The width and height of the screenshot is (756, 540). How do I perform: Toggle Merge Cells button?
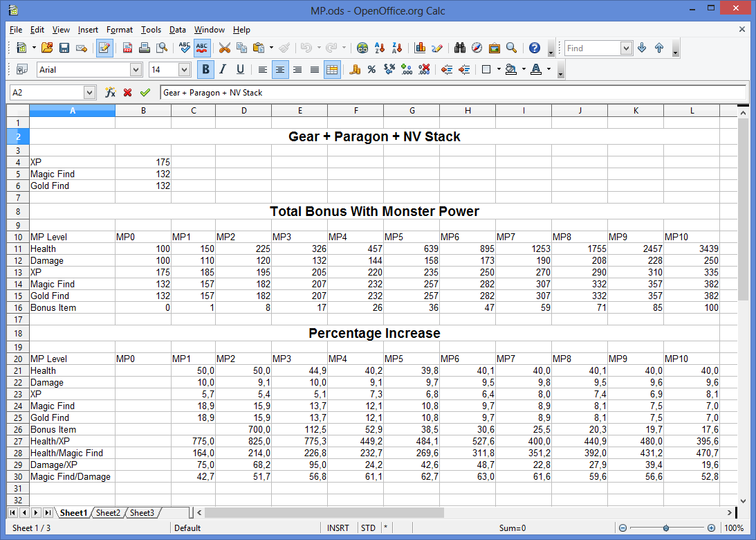coord(332,69)
